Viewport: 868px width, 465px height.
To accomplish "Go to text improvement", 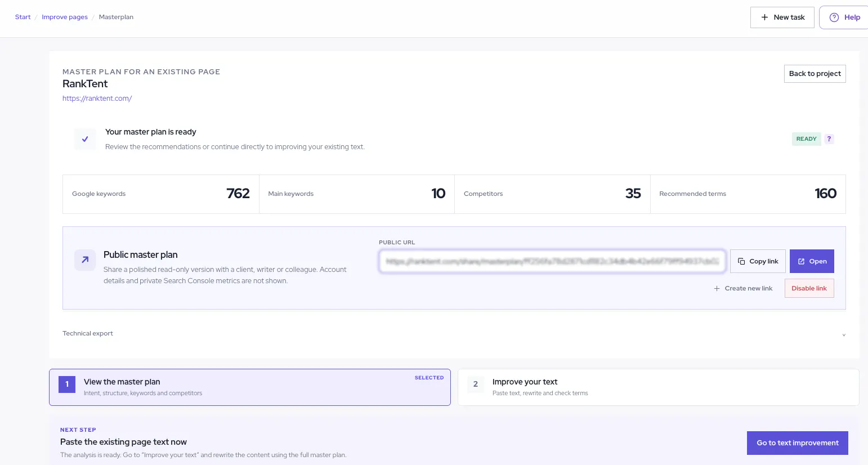I will [x=797, y=443].
